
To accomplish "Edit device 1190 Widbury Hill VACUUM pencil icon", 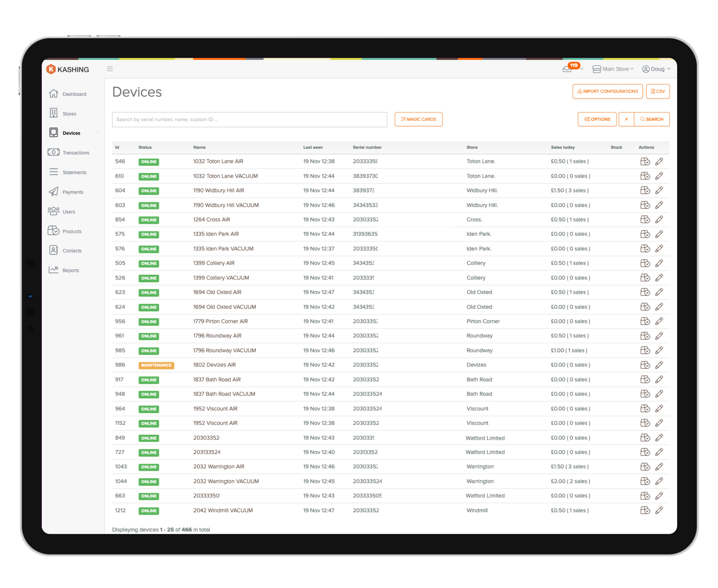I will (659, 205).
